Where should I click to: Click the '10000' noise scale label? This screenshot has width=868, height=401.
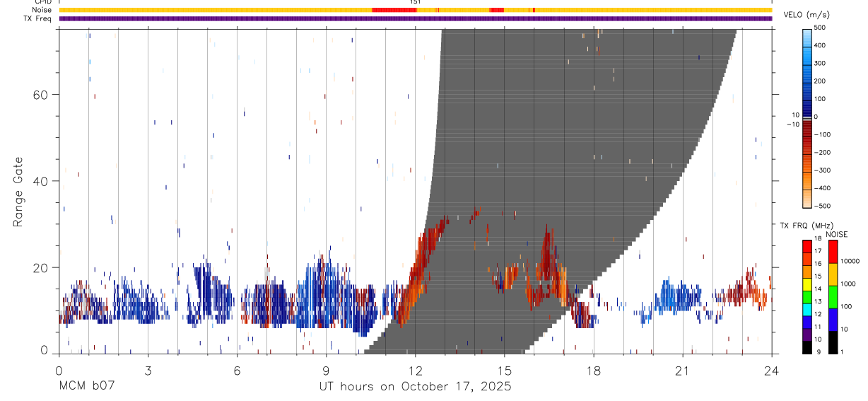(x=849, y=261)
